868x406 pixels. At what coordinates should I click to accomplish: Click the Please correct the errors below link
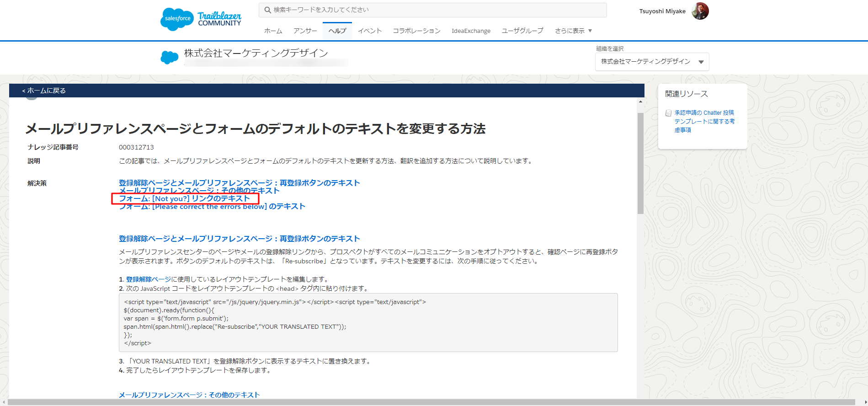coord(212,207)
